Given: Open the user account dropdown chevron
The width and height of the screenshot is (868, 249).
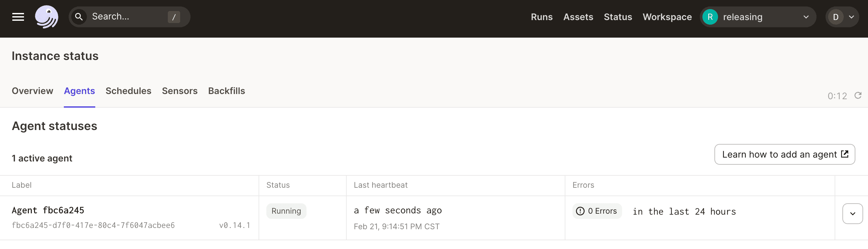Looking at the screenshot, I should (x=851, y=17).
